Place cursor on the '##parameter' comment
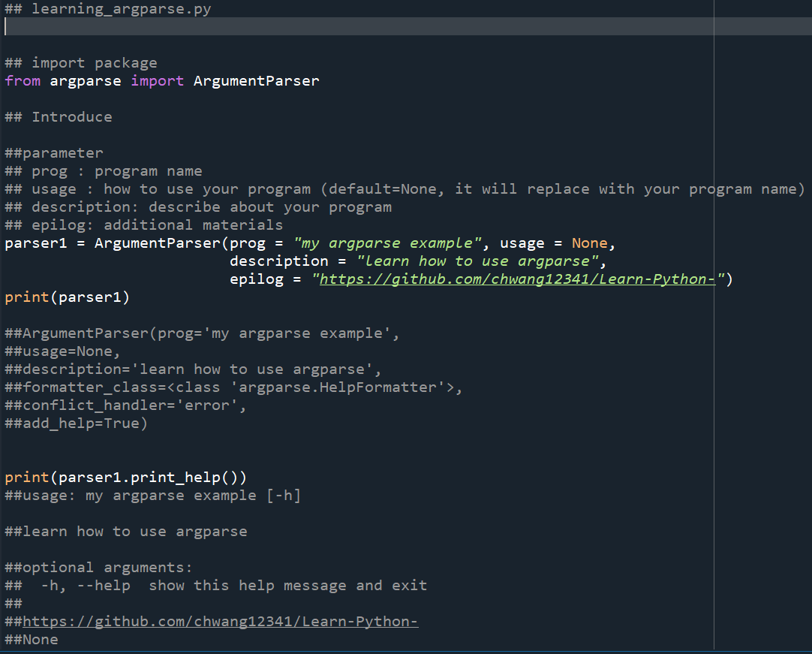 click(x=53, y=152)
